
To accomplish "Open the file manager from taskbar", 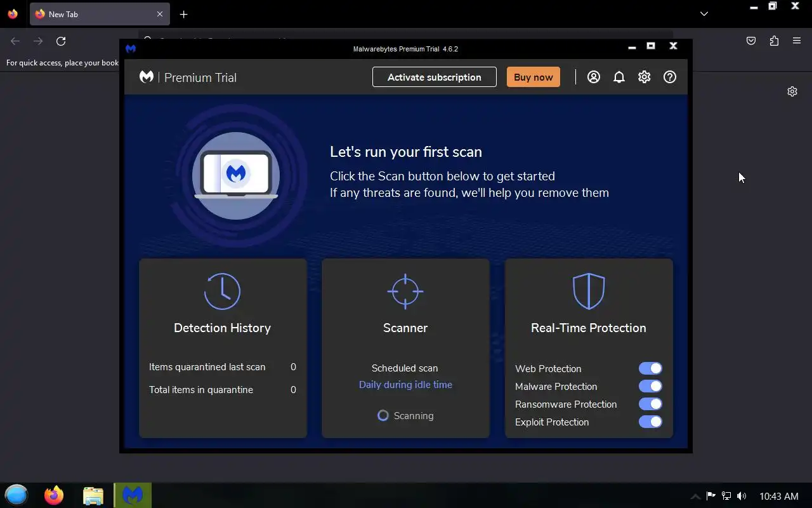I will tap(93, 495).
